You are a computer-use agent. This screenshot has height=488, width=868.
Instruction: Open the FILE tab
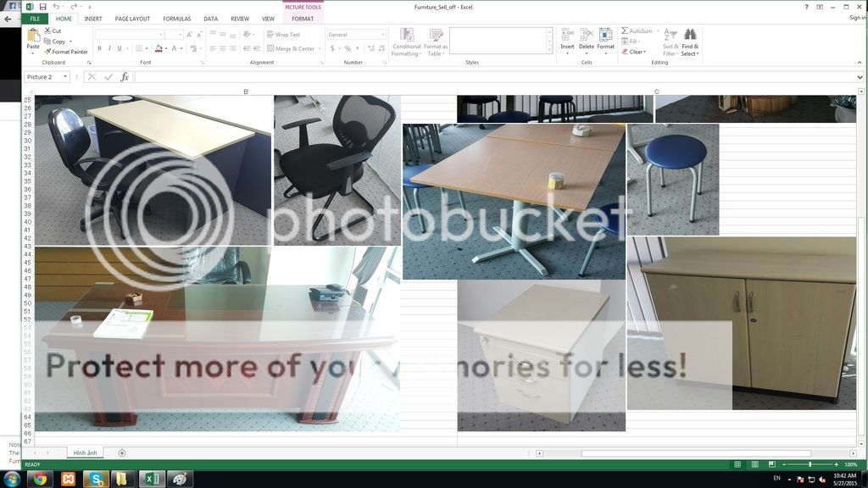(35, 19)
